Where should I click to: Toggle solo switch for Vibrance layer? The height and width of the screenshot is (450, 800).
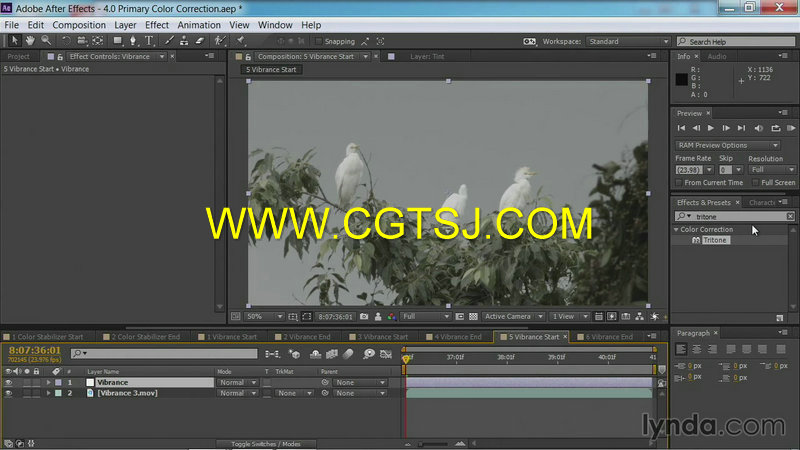pyautogui.click(x=27, y=382)
